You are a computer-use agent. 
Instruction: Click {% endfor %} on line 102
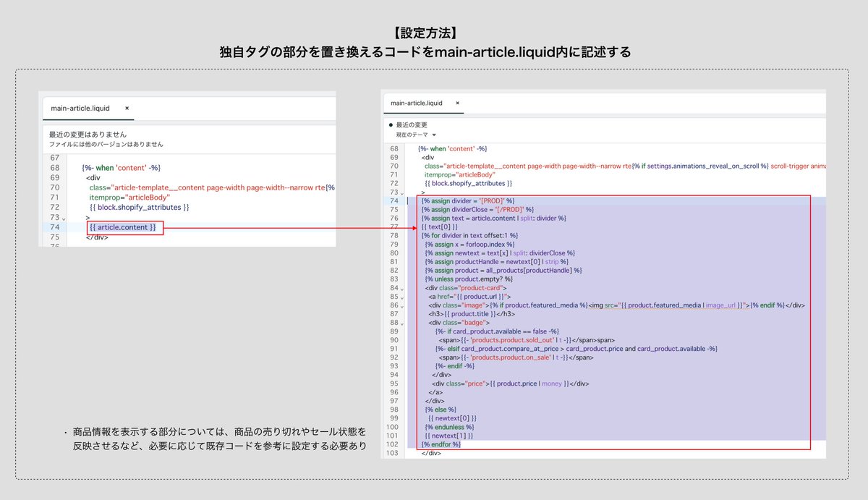pos(441,444)
